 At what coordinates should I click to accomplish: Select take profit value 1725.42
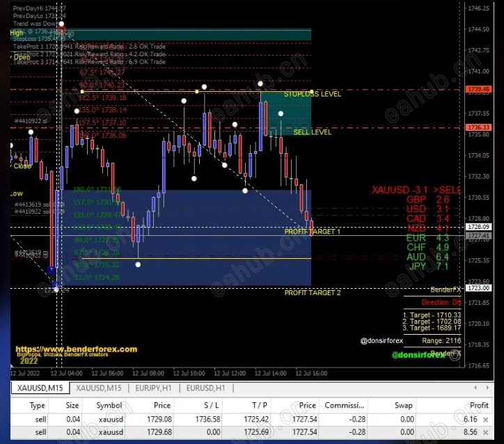(256, 419)
